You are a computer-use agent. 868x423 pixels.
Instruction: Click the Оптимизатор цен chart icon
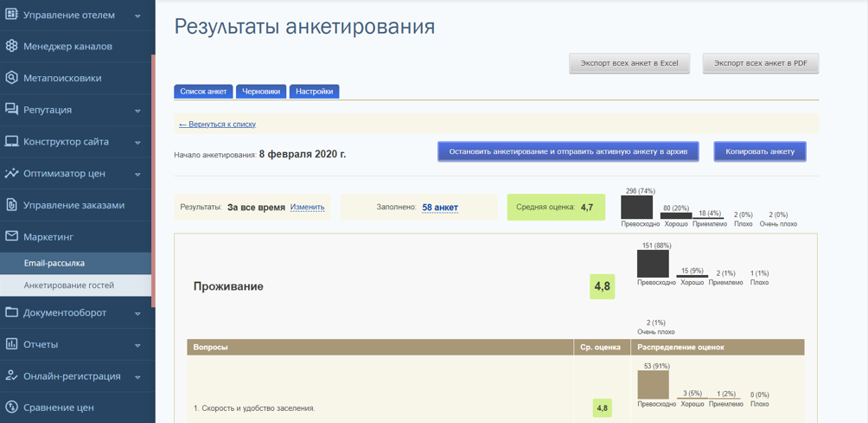(x=11, y=173)
